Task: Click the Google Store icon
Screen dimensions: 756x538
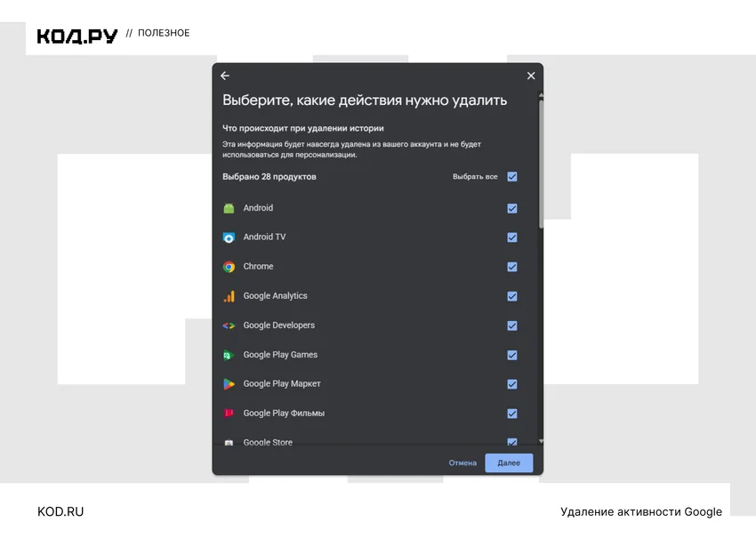Action: coord(229,442)
